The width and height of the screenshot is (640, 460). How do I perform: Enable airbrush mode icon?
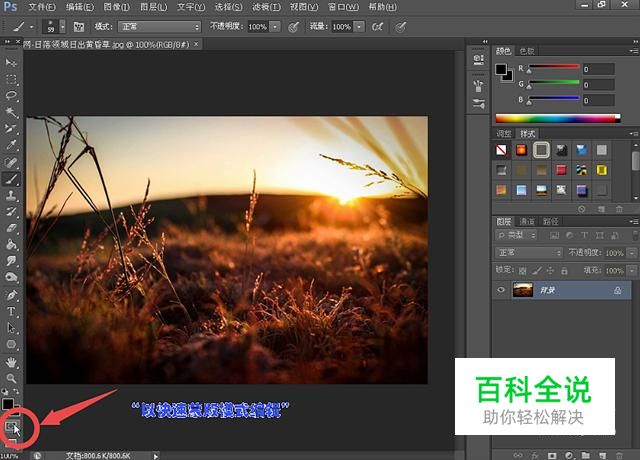[x=378, y=27]
